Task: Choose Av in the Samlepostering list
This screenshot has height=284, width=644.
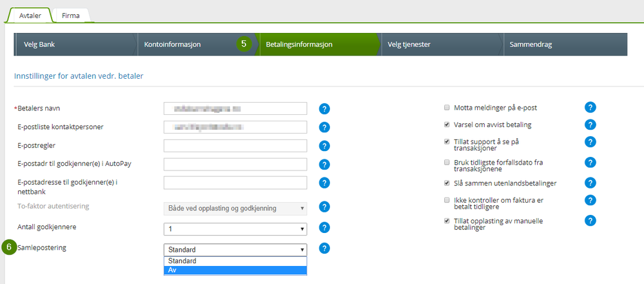Action: point(235,270)
